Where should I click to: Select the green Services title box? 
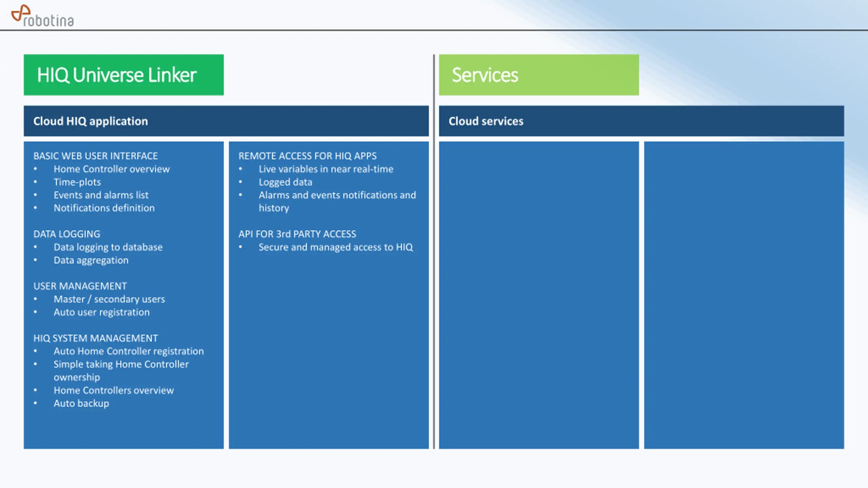pos(539,75)
